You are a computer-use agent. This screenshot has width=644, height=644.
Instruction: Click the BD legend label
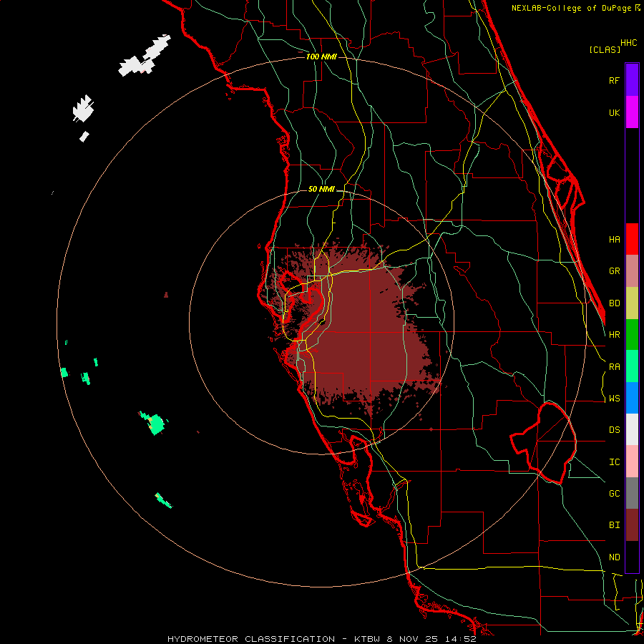(614, 303)
